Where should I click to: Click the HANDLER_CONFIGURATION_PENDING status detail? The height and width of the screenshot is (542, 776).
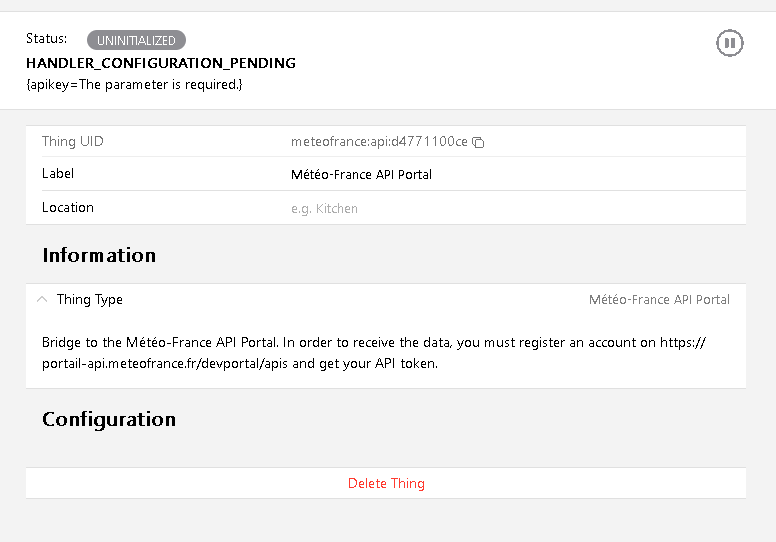(161, 63)
